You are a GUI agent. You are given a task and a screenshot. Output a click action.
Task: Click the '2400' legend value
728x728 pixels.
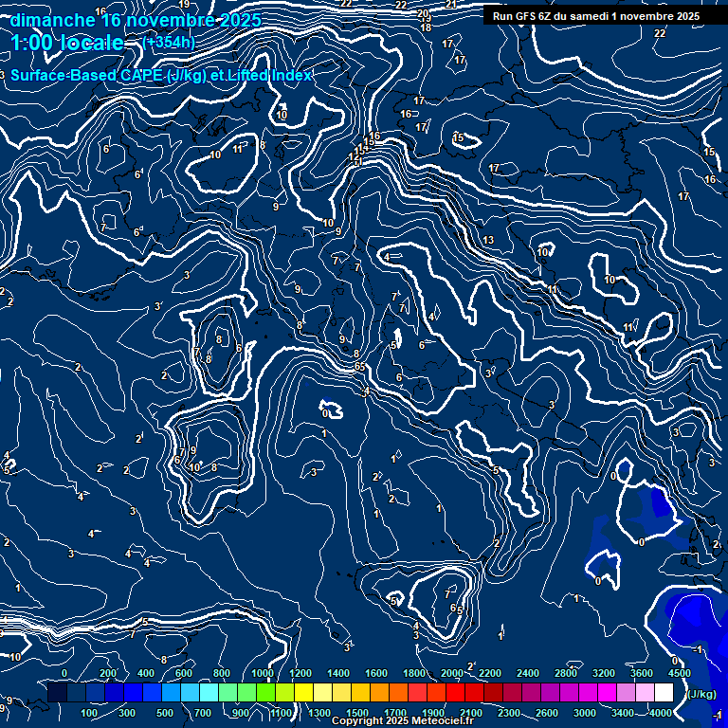[x=528, y=673]
